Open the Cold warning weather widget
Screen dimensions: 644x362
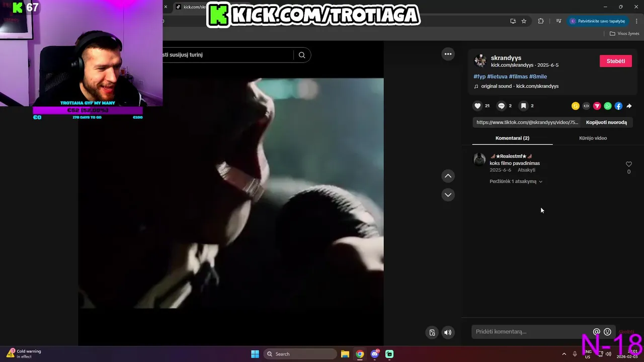click(24, 354)
